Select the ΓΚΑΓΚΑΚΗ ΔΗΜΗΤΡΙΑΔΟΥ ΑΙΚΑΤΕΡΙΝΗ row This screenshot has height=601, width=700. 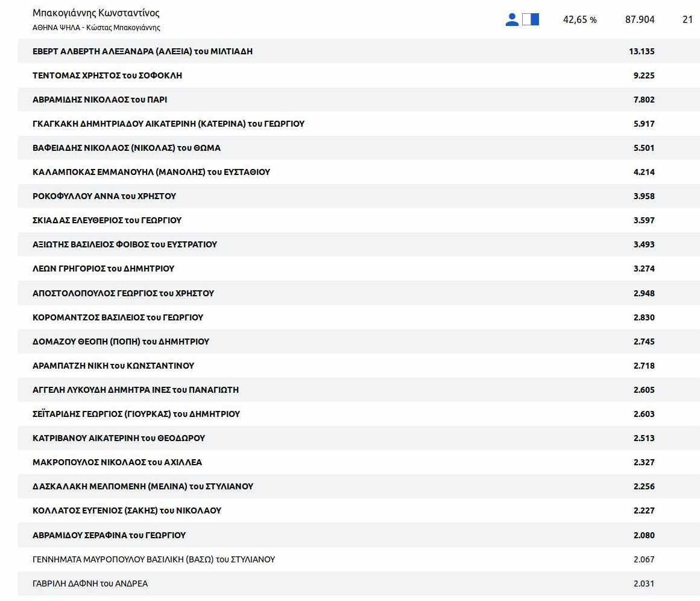(x=168, y=124)
